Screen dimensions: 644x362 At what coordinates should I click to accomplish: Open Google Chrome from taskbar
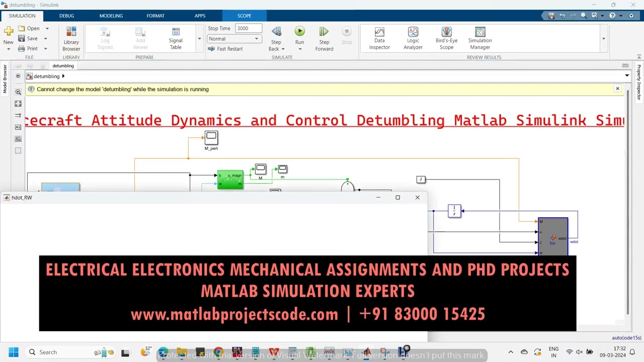[x=218, y=352]
